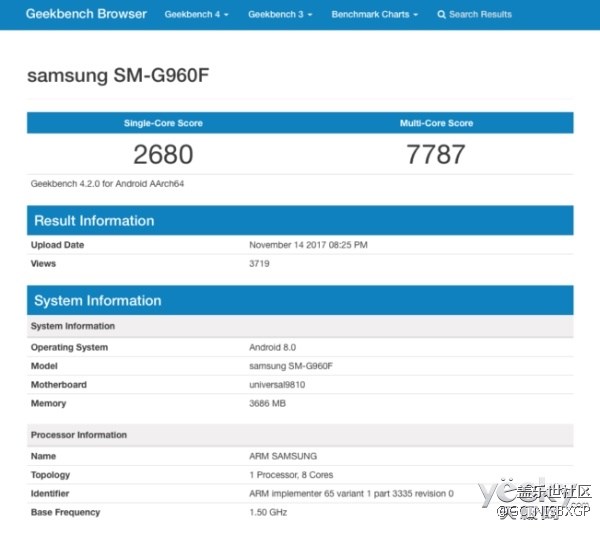Click the Single-Core Score column header
Screen dimensions: 600x534
coord(163,123)
